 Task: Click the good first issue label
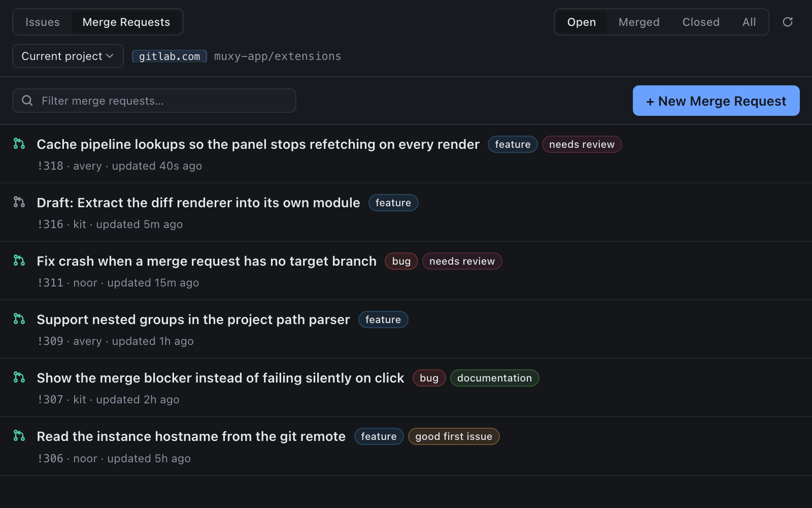[x=454, y=436]
